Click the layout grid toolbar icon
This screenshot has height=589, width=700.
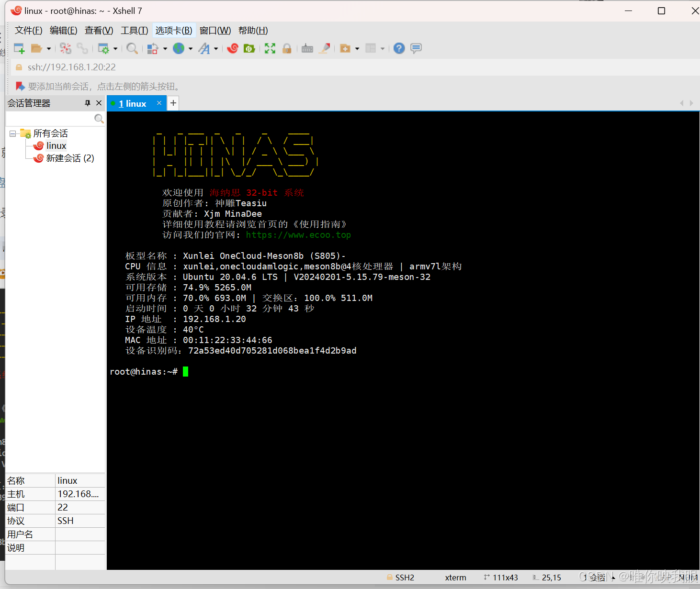click(x=371, y=48)
